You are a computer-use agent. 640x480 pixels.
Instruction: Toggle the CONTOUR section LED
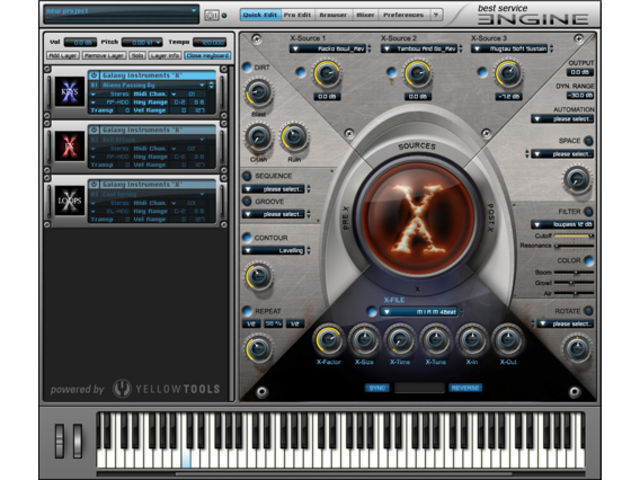[247, 238]
